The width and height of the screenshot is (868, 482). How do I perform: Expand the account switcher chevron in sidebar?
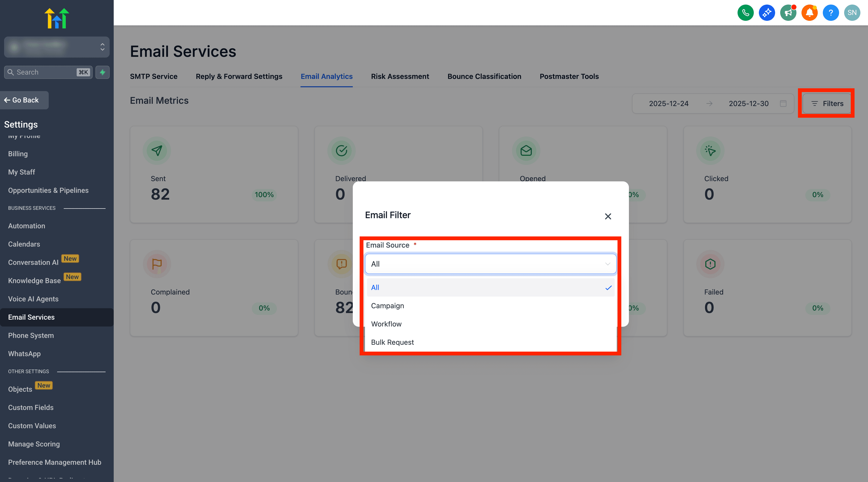coord(102,47)
